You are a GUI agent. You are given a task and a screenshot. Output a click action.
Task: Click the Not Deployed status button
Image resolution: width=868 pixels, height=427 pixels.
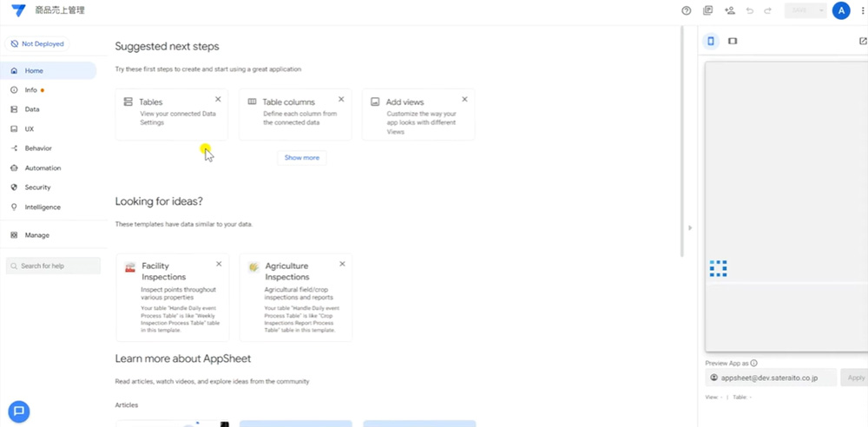[37, 43]
